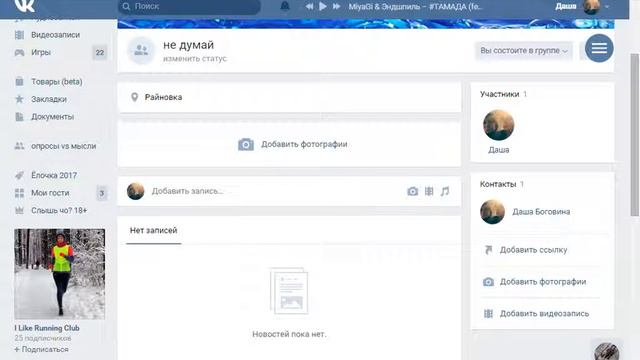Attach photo via camera icon in post box
Image resolution: width=640 pixels, height=360 pixels.
click(x=413, y=191)
